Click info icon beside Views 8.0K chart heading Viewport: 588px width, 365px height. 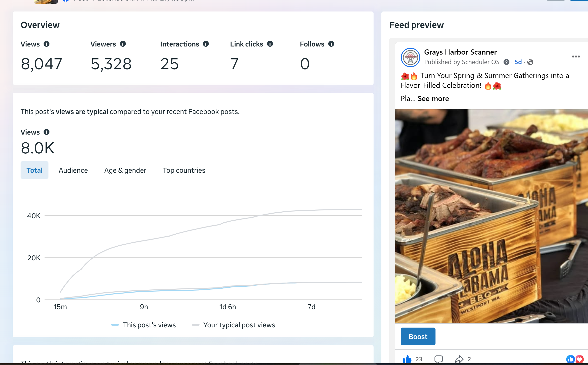coord(47,132)
